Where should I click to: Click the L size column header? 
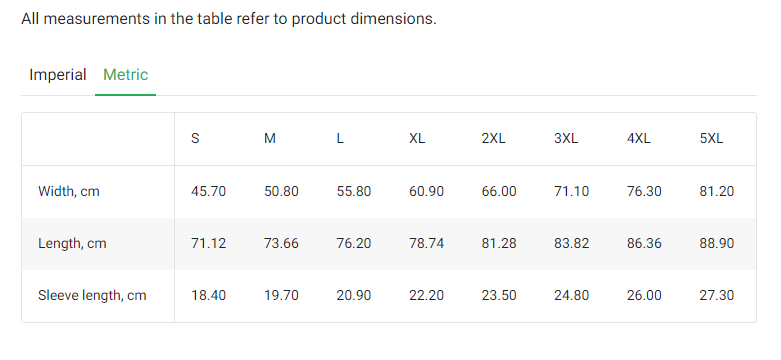click(340, 138)
